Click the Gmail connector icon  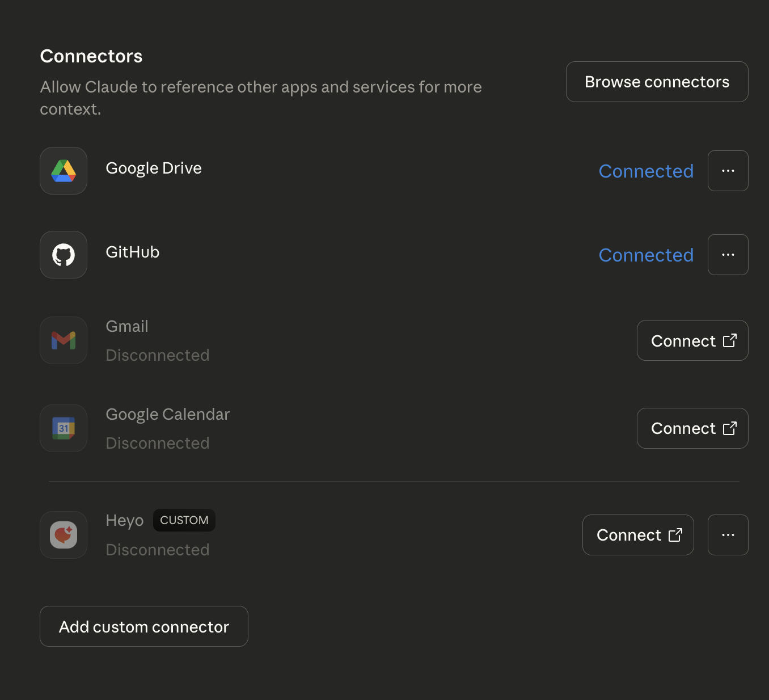(x=63, y=340)
